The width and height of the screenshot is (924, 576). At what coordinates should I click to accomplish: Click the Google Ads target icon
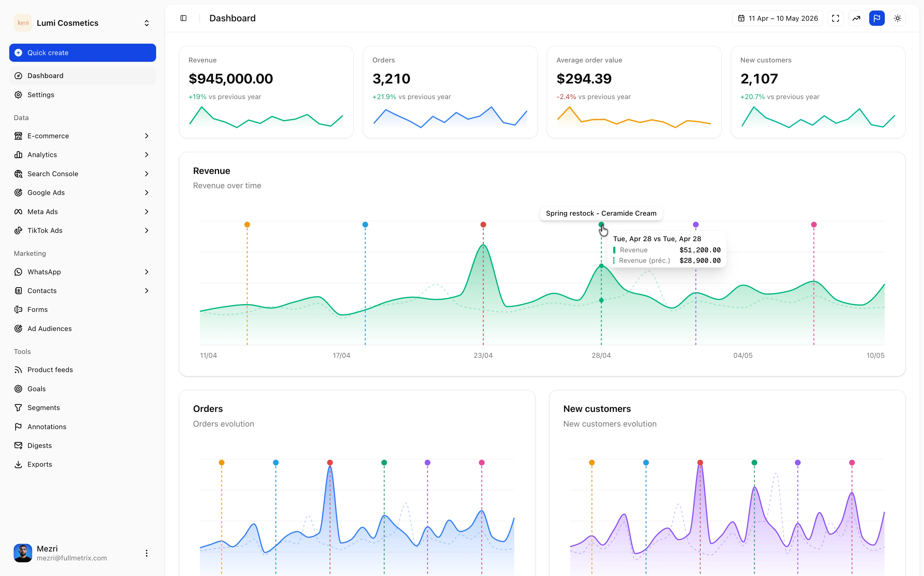click(18, 192)
